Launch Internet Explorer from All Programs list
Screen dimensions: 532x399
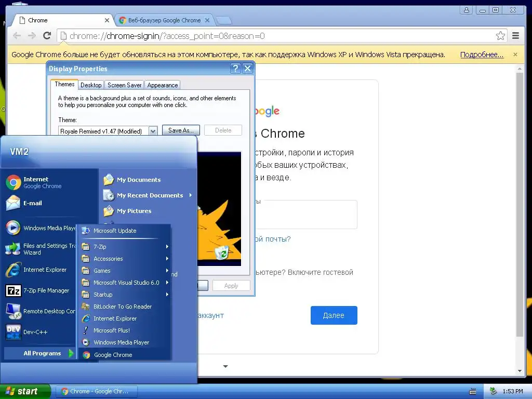[109, 318]
